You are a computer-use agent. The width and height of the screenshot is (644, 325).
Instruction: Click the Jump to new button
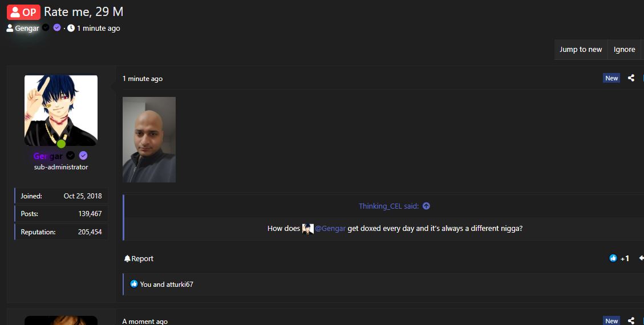581,50
